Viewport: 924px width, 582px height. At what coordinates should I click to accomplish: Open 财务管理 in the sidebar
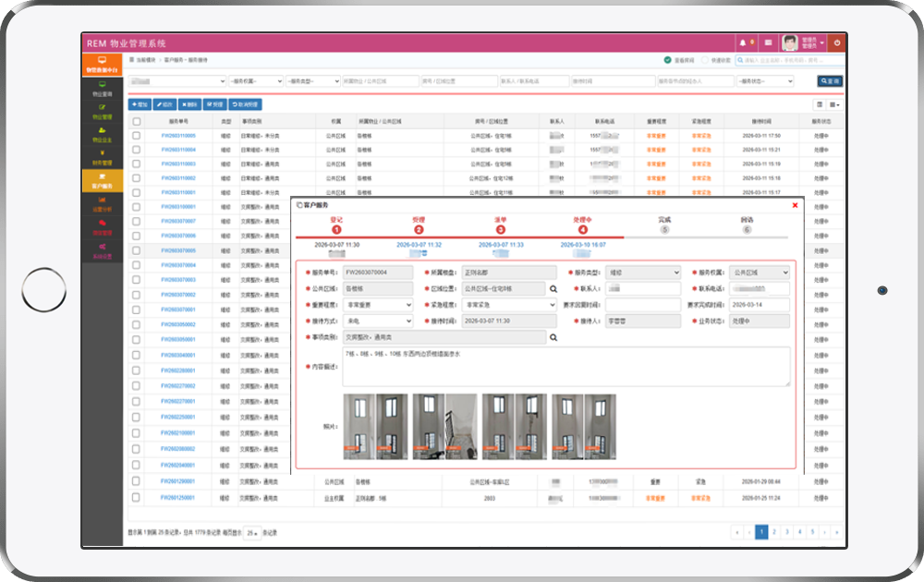(x=103, y=157)
